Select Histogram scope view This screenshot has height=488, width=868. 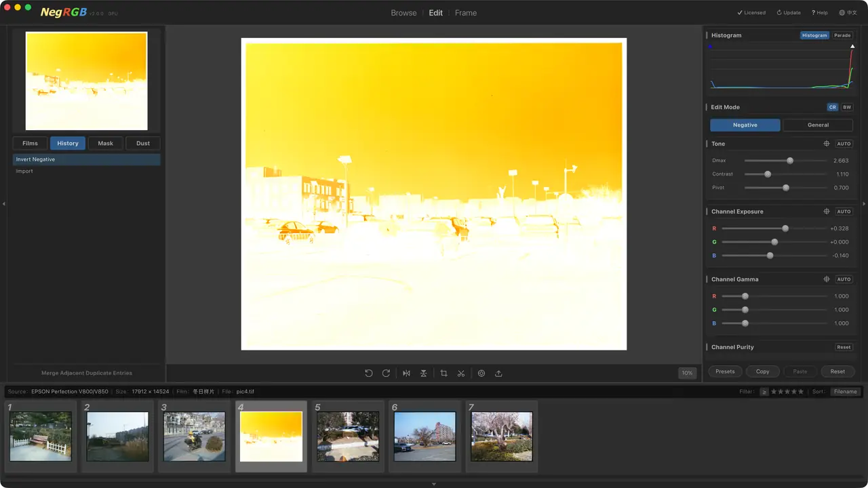click(x=814, y=35)
